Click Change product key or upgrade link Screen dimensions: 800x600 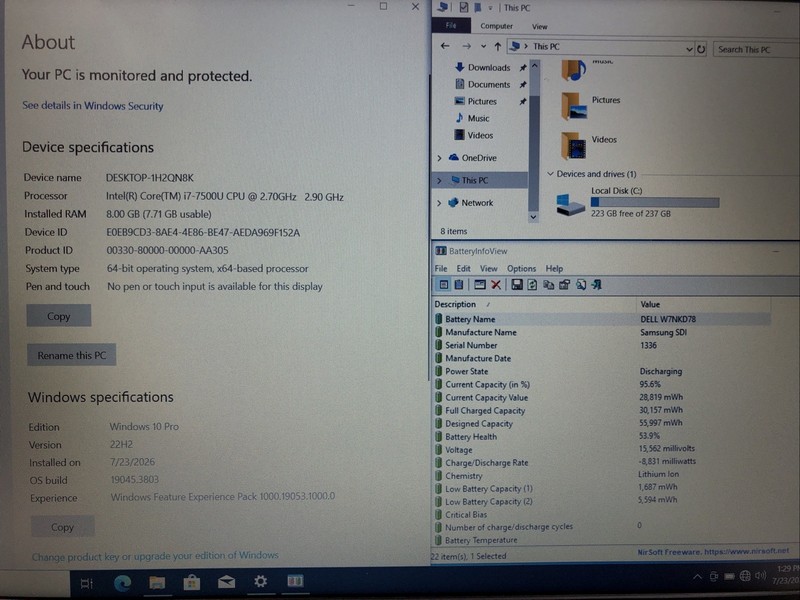tap(155, 556)
